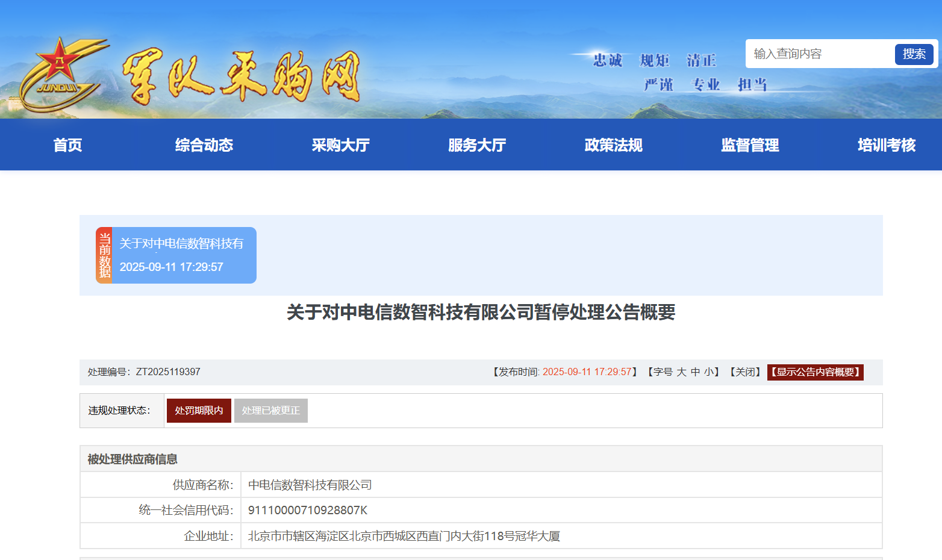Open the 采购大厅 menu item

340,145
